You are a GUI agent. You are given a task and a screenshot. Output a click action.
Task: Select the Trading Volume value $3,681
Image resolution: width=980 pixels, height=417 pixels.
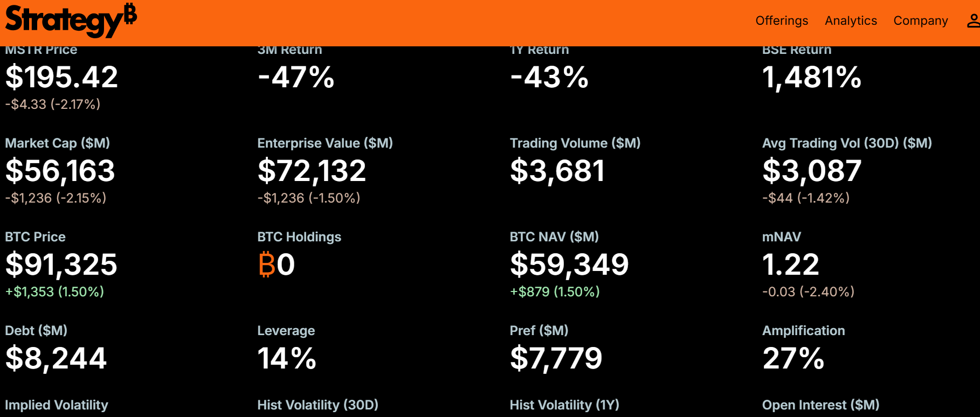(x=557, y=171)
